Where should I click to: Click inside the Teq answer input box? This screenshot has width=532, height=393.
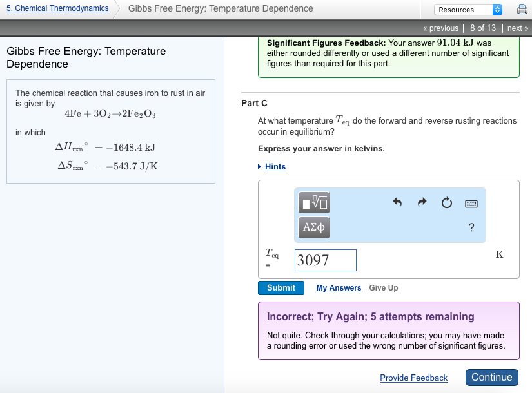point(324,260)
